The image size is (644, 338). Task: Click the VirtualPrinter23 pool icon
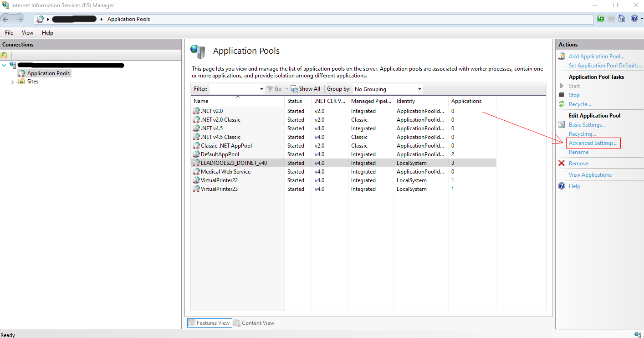click(197, 189)
